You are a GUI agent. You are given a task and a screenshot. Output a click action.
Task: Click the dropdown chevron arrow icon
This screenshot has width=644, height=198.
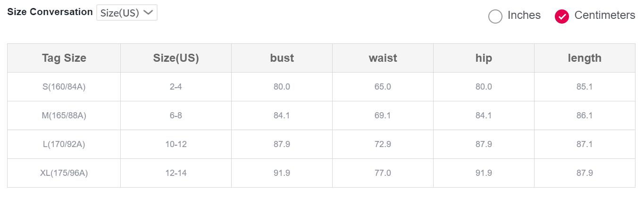tap(148, 13)
